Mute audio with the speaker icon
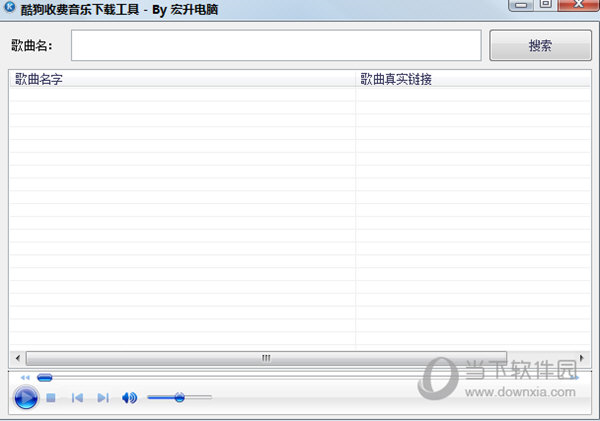The image size is (600, 421). click(x=129, y=398)
